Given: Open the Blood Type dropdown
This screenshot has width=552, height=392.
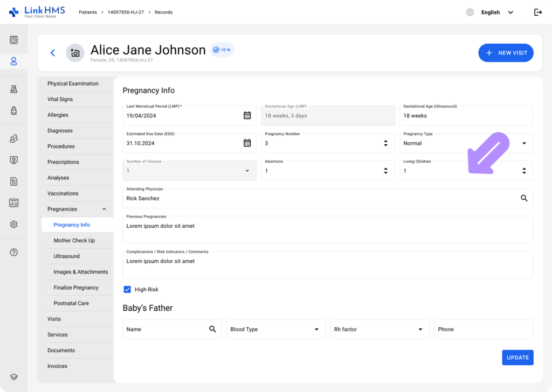Looking at the screenshot, I should point(275,329).
